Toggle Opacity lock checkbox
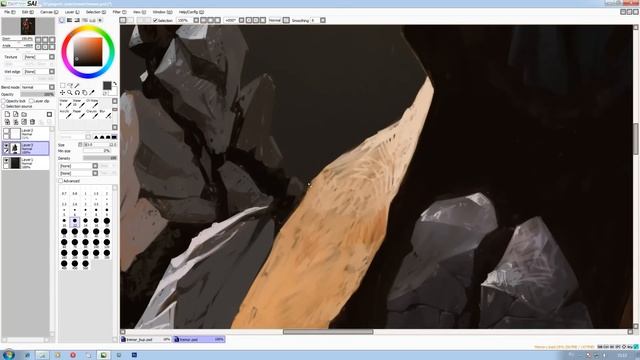The width and height of the screenshot is (640, 360). tap(4, 101)
